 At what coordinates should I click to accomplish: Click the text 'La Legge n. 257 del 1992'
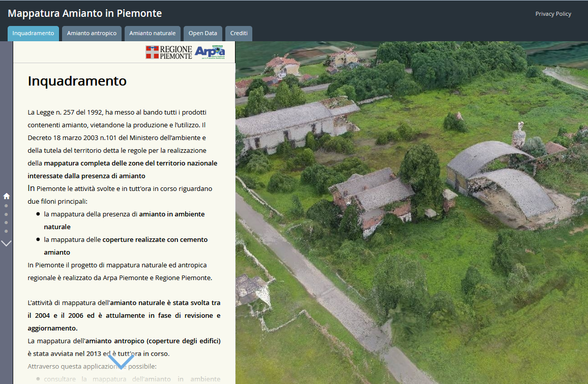66,112
